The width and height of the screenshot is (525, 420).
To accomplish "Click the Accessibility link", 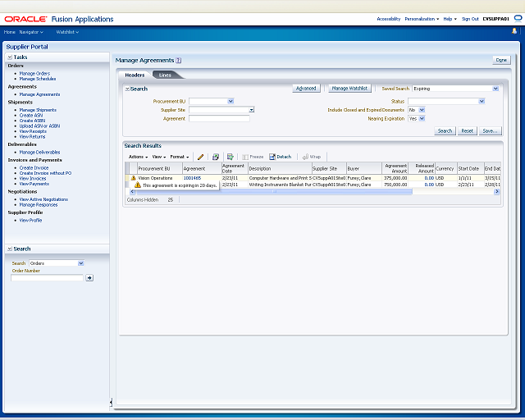I will point(388,19).
